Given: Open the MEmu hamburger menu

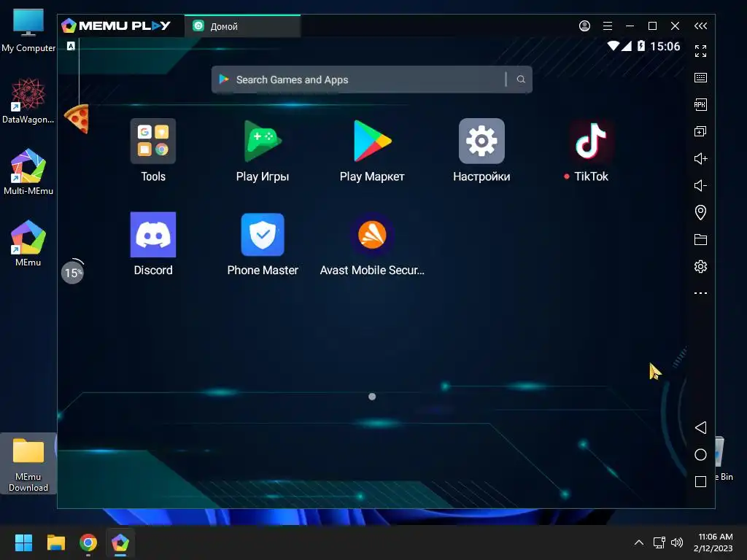Looking at the screenshot, I should tap(608, 26).
